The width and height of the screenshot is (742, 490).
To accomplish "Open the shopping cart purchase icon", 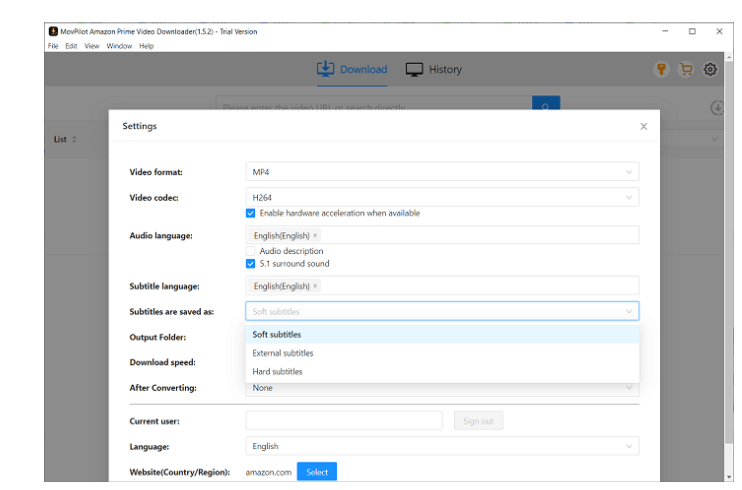I will 686,69.
